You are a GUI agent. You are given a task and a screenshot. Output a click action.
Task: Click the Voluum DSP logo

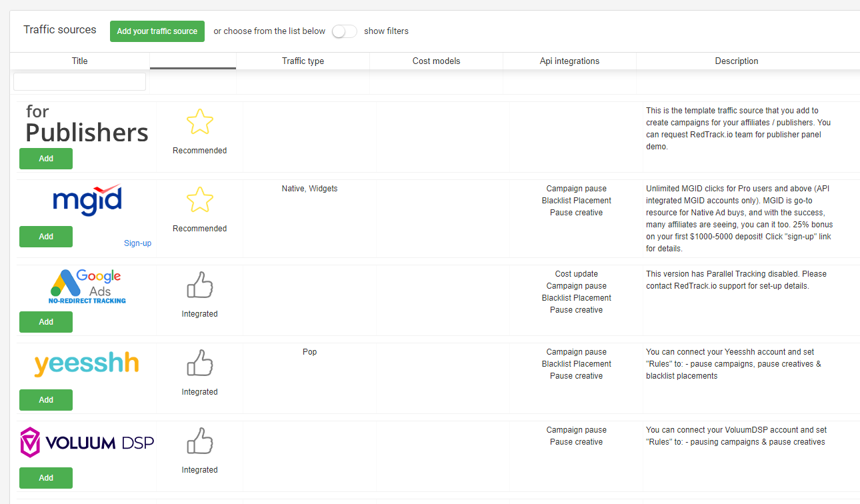coord(87,443)
